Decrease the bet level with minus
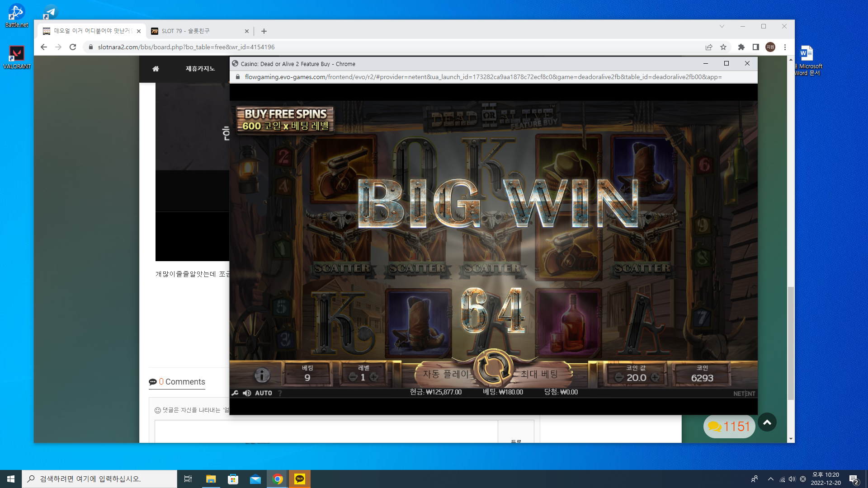 point(353,377)
